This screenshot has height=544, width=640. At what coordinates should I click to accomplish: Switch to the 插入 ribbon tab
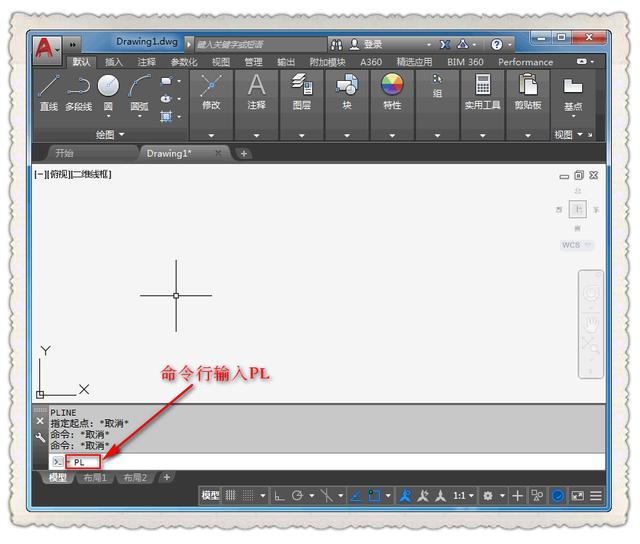114,62
